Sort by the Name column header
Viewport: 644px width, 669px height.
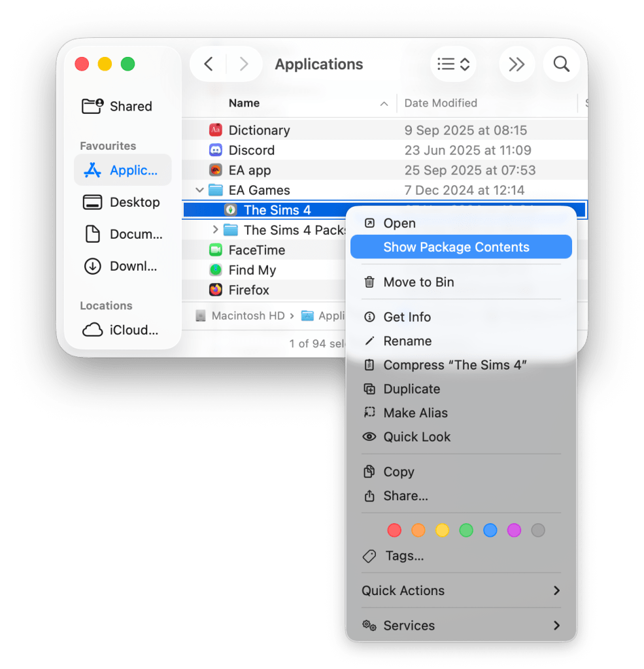[x=245, y=103]
